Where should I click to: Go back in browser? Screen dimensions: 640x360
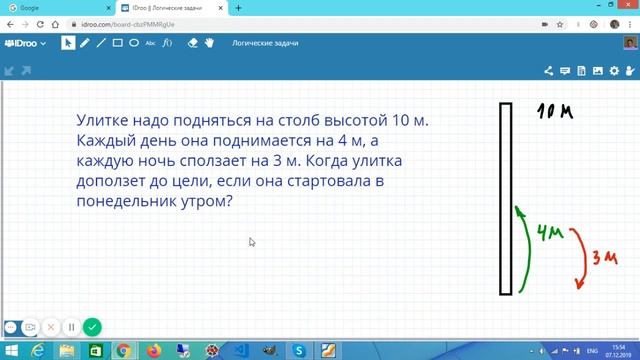[10, 24]
